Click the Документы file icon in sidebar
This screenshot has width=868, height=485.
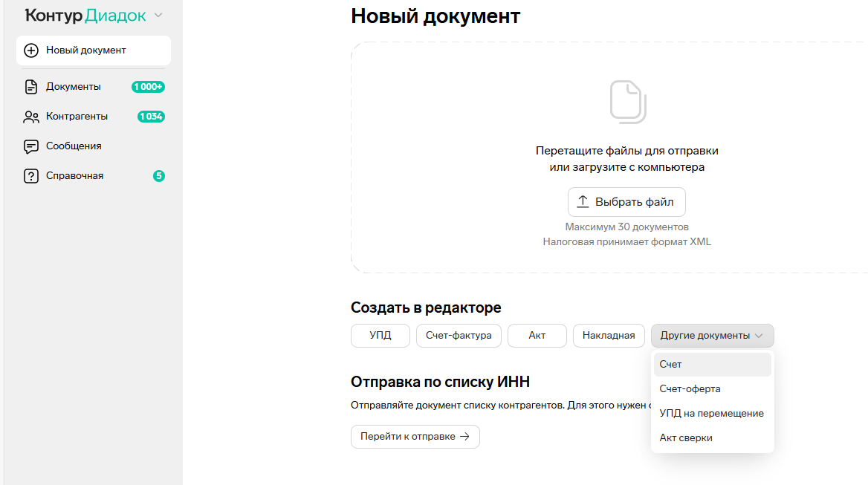pos(31,87)
